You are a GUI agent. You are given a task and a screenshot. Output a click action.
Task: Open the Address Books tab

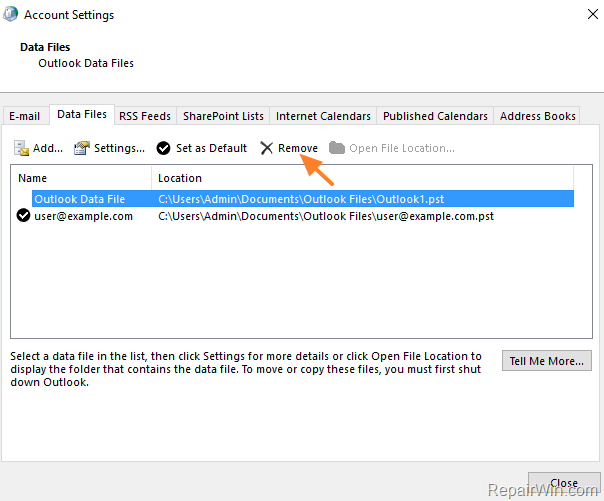tap(538, 116)
